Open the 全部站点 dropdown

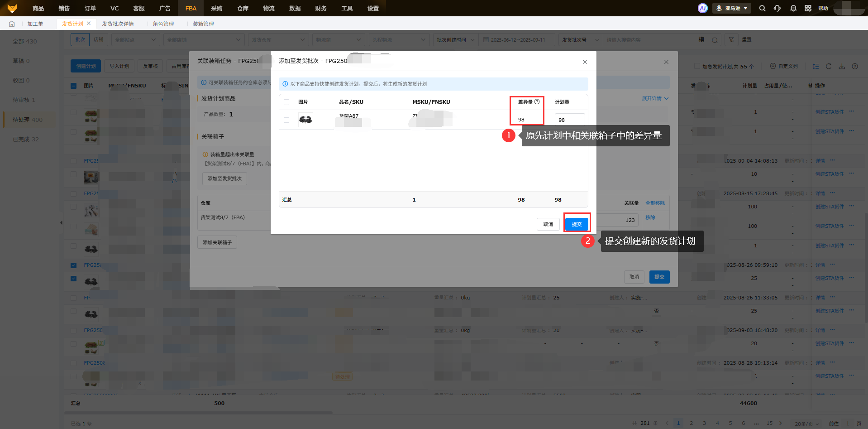tap(136, 40)
